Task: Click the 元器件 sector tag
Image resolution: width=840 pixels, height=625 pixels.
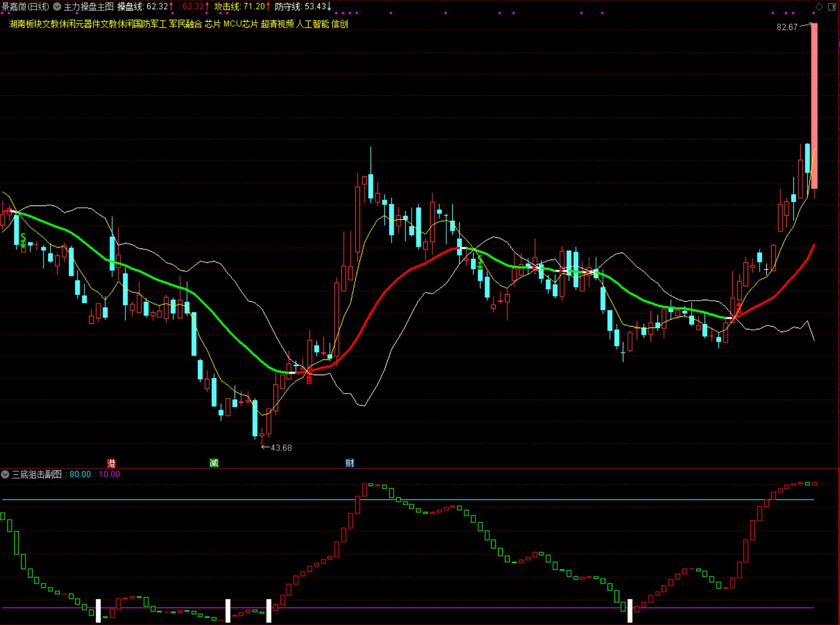Action: click(x=88, y=24)
